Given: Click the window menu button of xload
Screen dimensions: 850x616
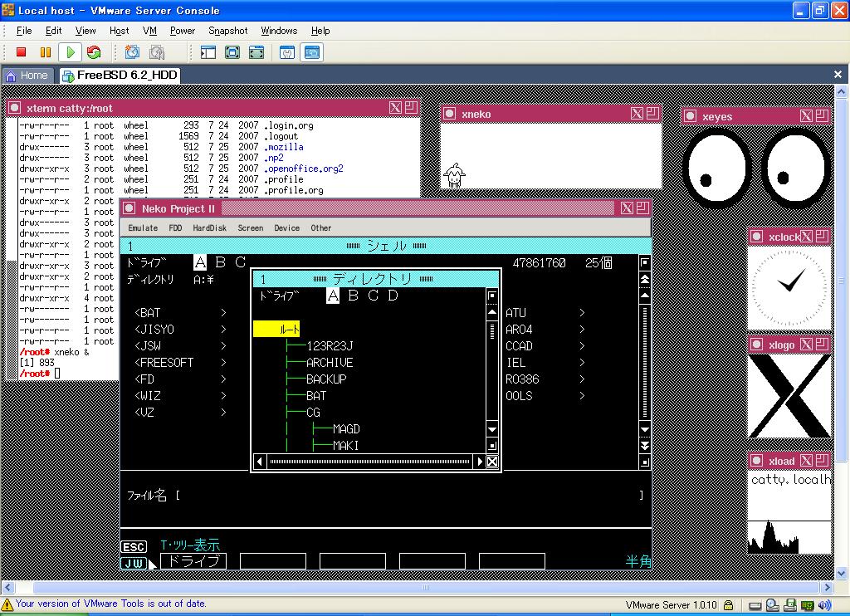Looking at the screenshot, I should pos(756,461).
